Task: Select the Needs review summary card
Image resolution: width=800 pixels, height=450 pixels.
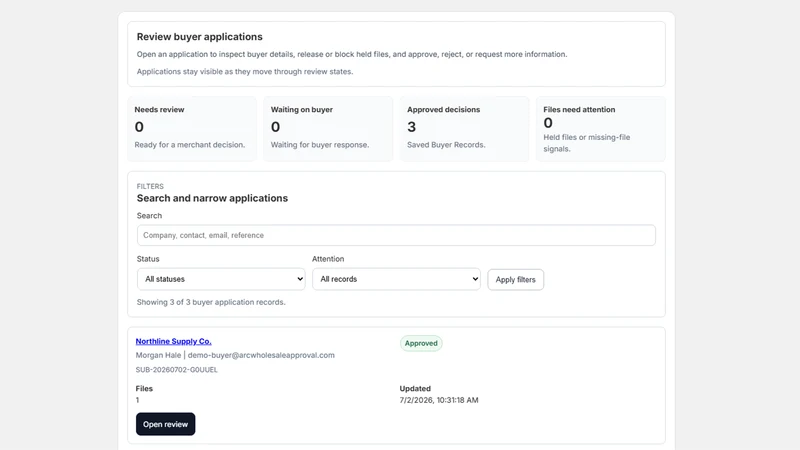Action: coord(192,129)
